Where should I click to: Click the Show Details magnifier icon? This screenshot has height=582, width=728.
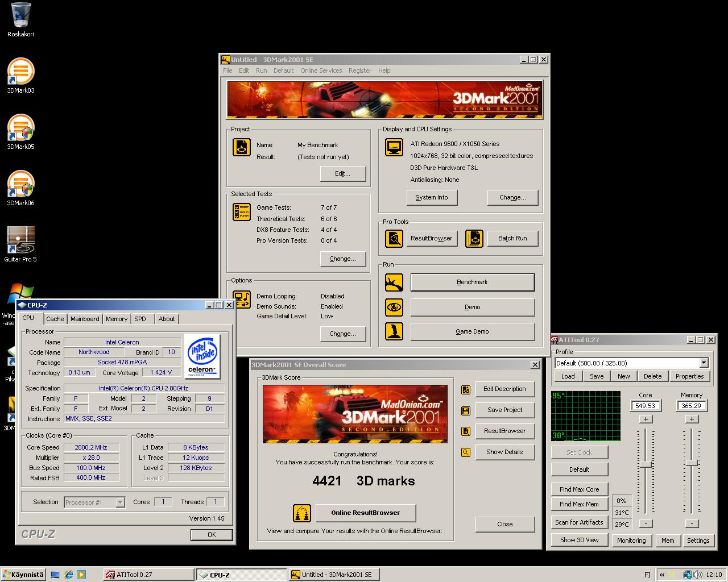466,452
